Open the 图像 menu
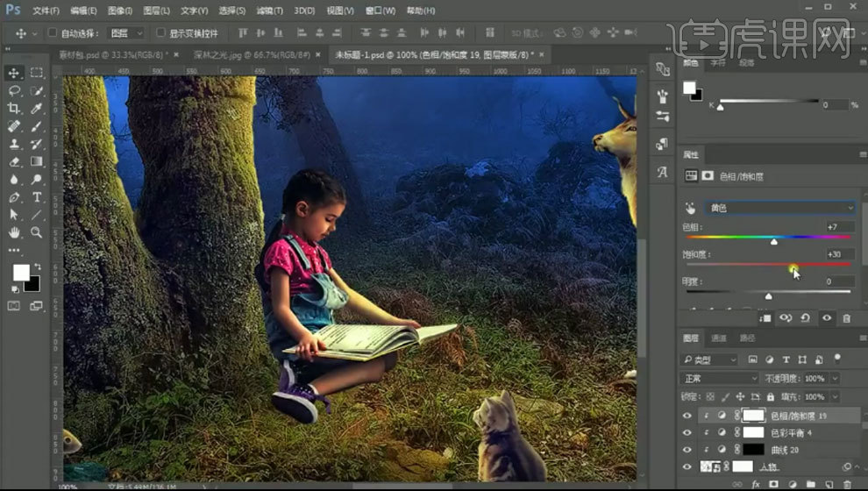This screenshot has height=491, width=868. [119, 11]
